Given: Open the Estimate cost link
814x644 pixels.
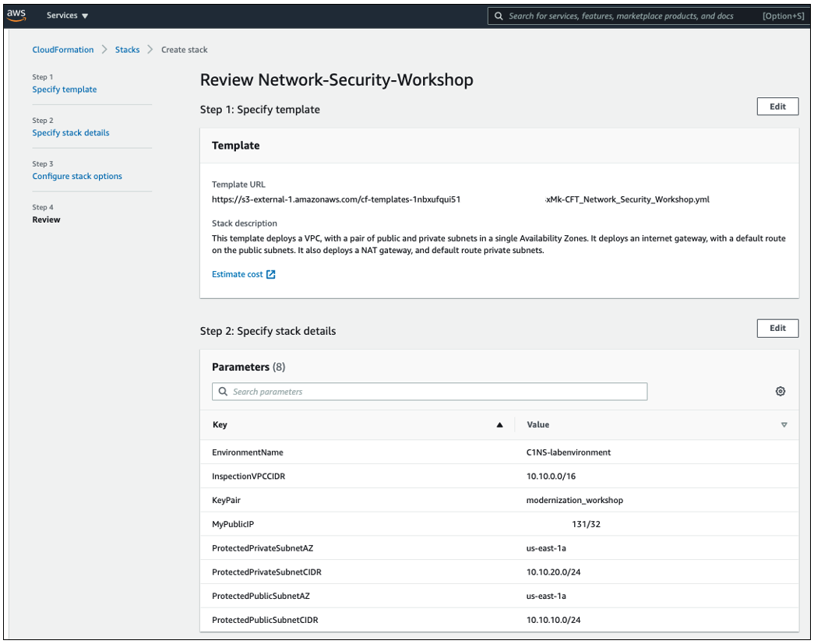Looking at the screenshot, I should (x=238, y=275).
